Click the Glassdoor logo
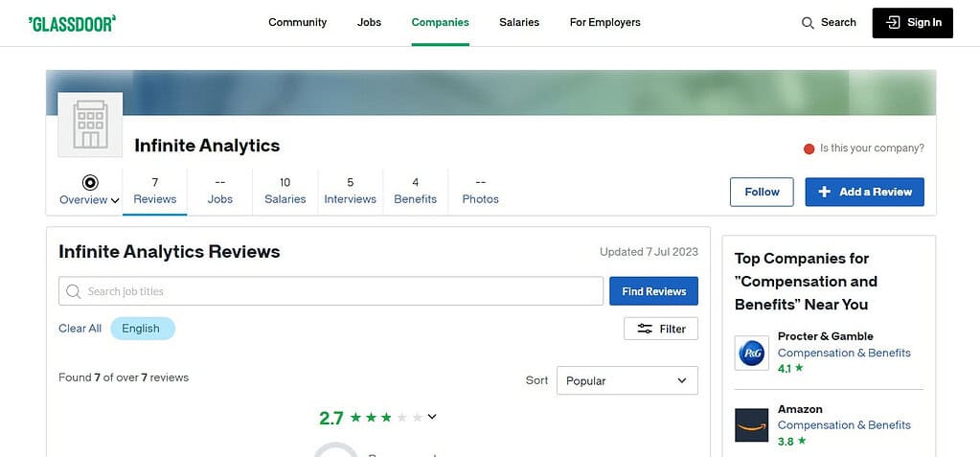980x457 pixels. point(72,24)
